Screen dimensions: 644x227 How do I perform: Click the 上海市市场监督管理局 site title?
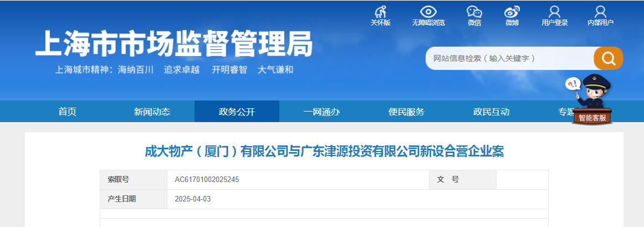click(x=173, y=44)
